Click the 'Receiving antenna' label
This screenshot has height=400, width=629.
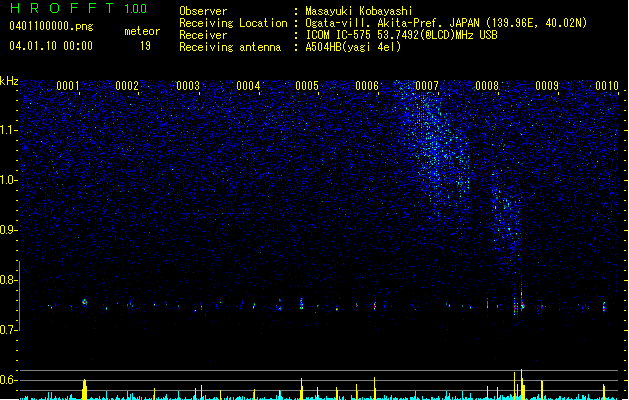[x=230, y=47]
